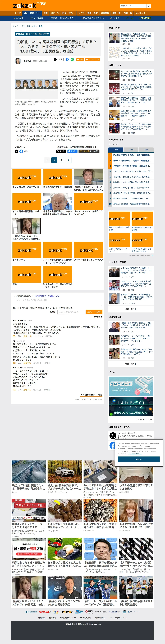Image resolution: width=165 pixels, height=644 pixels.
Task: Expand 続きを表示 (15件) comments
Action: pyautogui.click(x=91, y=394)
